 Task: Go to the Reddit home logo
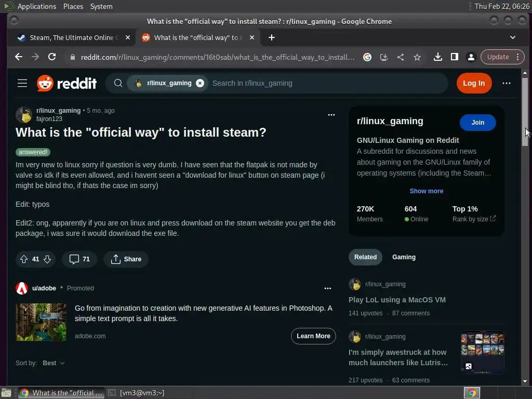point(67,83)
